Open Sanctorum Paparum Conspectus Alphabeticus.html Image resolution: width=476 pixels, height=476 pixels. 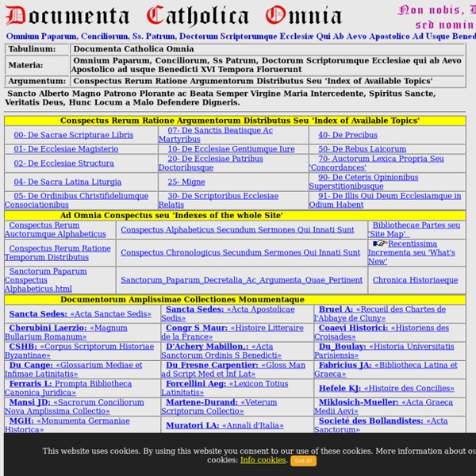coord(45,280)
